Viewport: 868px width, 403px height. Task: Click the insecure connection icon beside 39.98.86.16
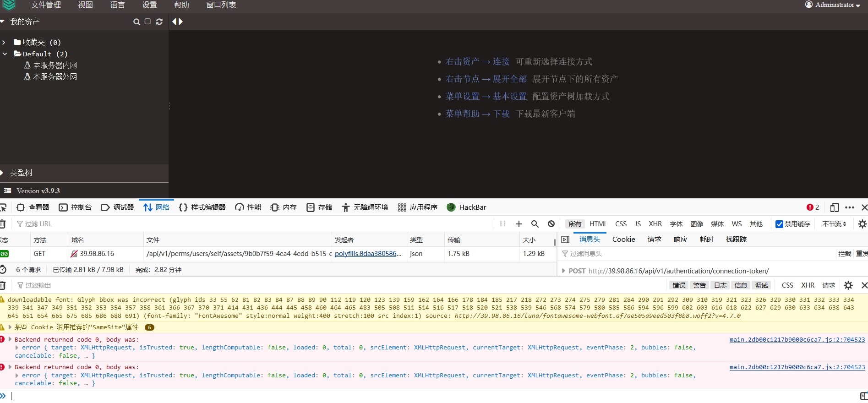coord(74,254)
